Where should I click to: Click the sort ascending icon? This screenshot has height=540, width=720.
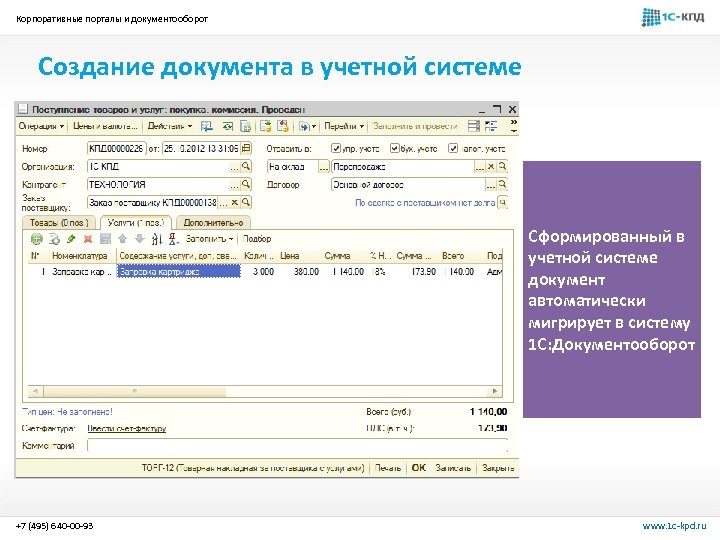click(157, 239)
